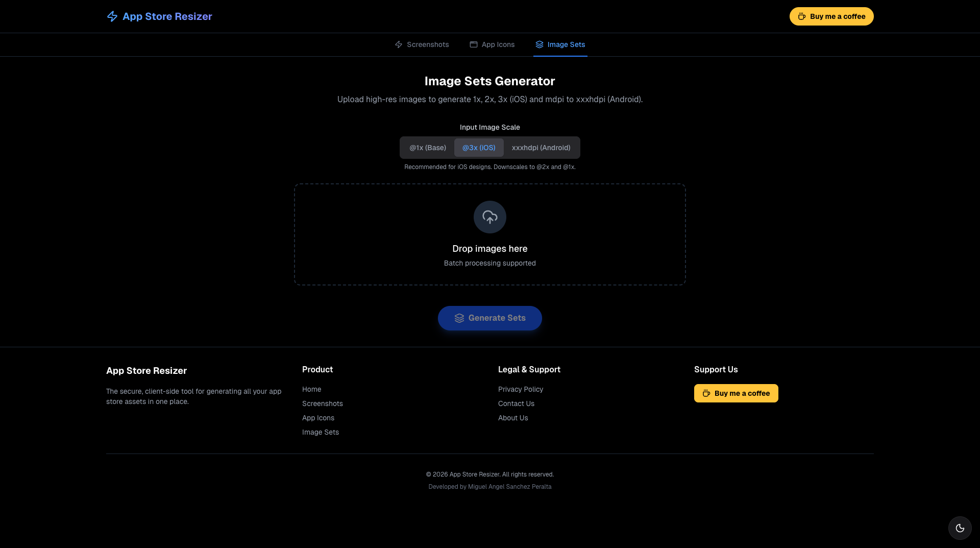
Task: Select the @3x (iOS) input scale
Action: 479,148
